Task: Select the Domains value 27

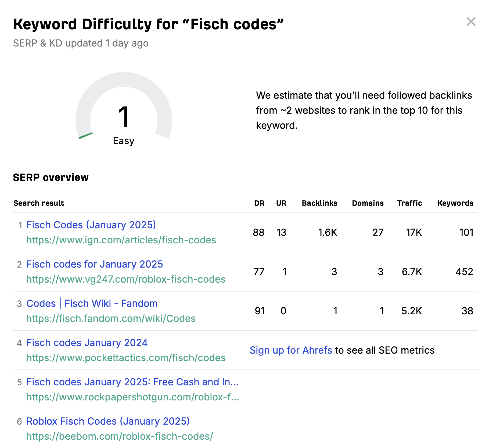Action: (378, 232)
